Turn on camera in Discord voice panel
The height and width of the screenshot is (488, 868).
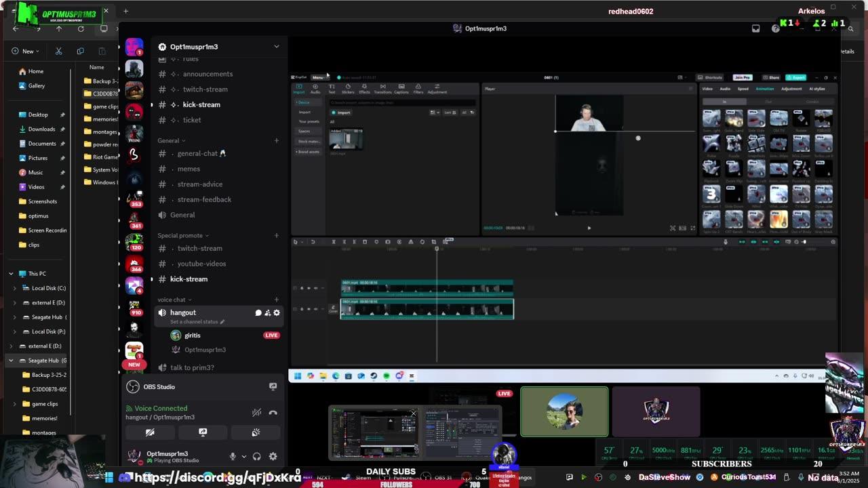150,432
